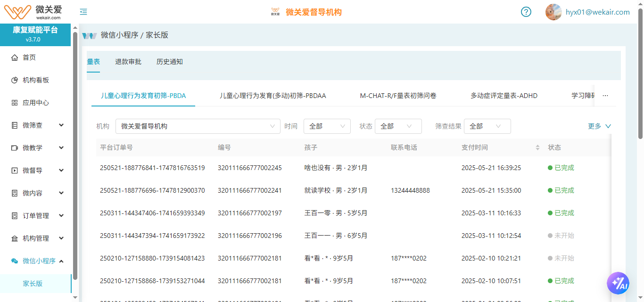Click the user avatar picture
Screen dimensions: 644x302
tap(553, 12)
